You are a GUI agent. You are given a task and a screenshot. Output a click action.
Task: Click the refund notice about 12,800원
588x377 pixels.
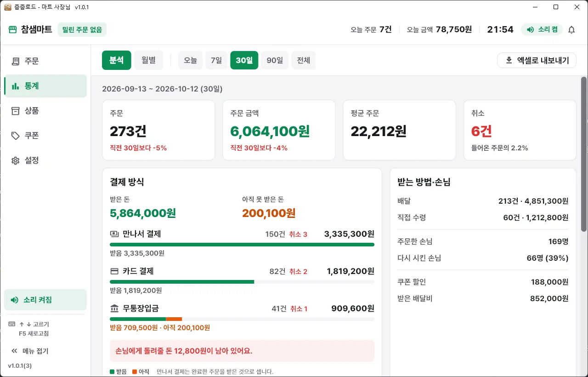click(242, 351)
